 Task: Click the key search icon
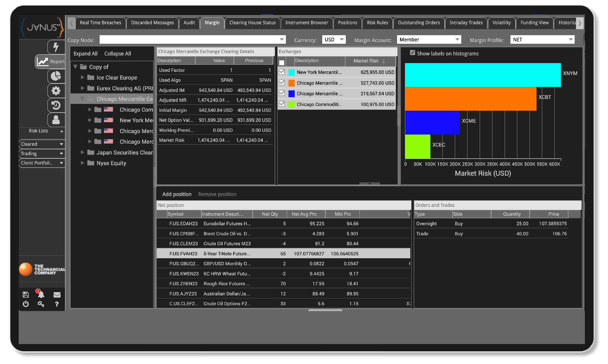click(41, 304)
